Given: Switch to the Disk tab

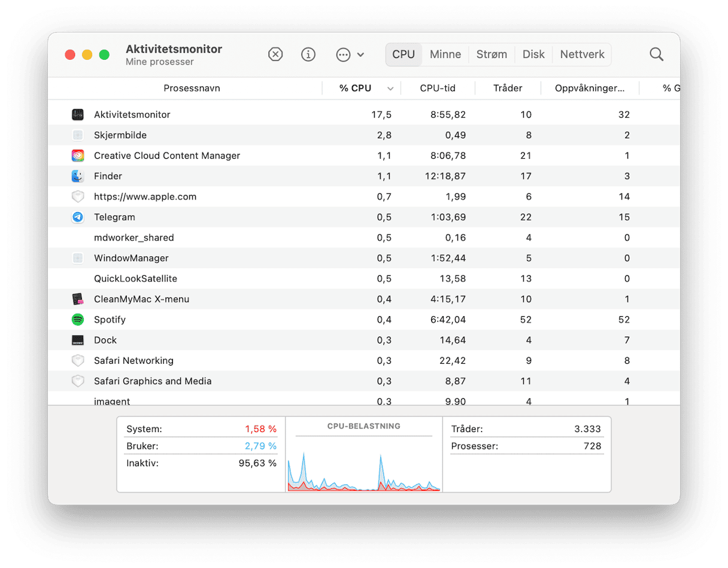Looking at the screenshot, I should (x=533, y=54).
